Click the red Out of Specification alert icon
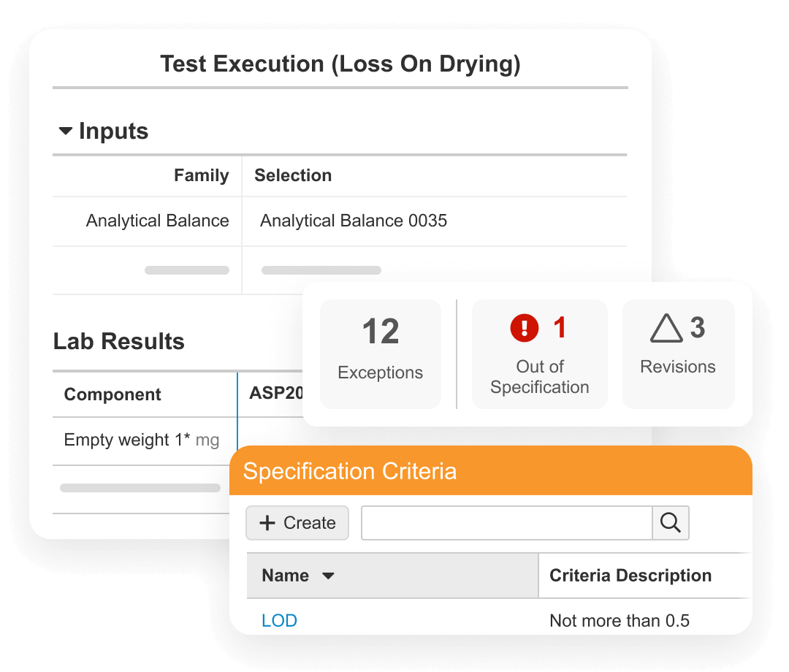The height and width of the screenshot is (672, 789). (x=525, y=329)
